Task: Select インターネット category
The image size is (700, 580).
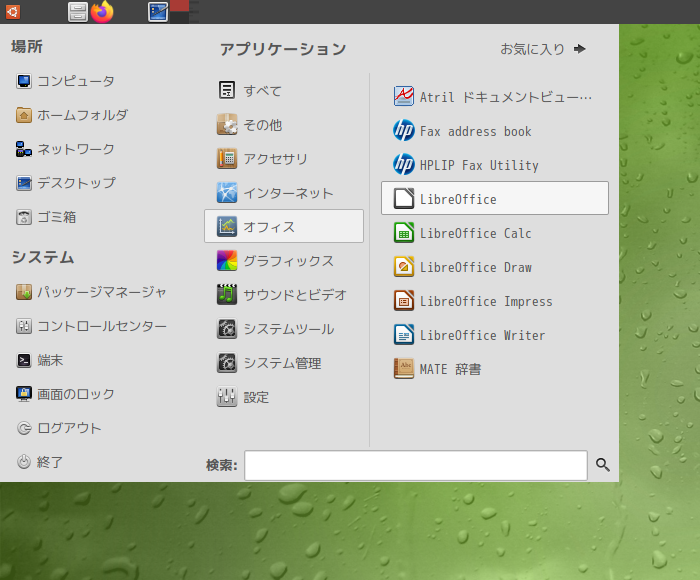Action: click(x=284, y=193)
